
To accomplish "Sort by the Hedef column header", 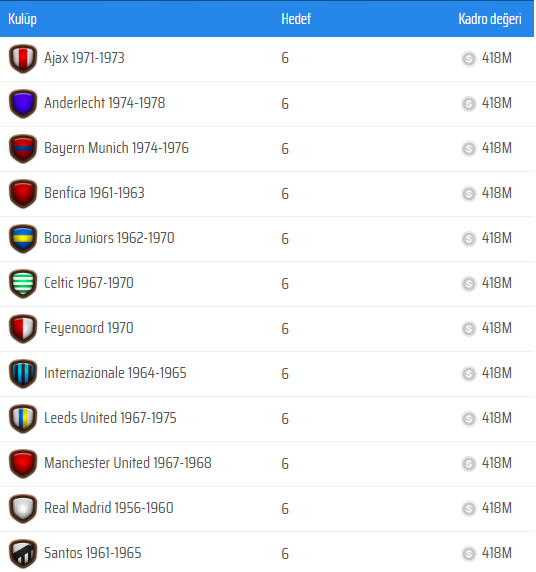I will [x=296, y=19].
